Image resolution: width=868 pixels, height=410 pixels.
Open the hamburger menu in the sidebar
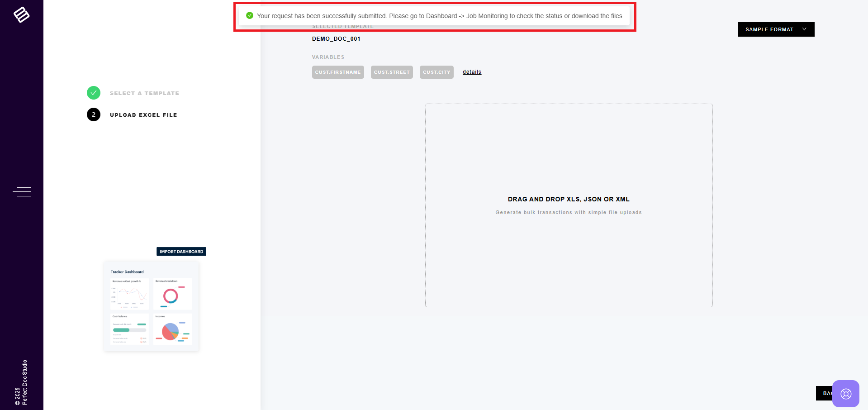pyautogui.click(x=22, y=192)
